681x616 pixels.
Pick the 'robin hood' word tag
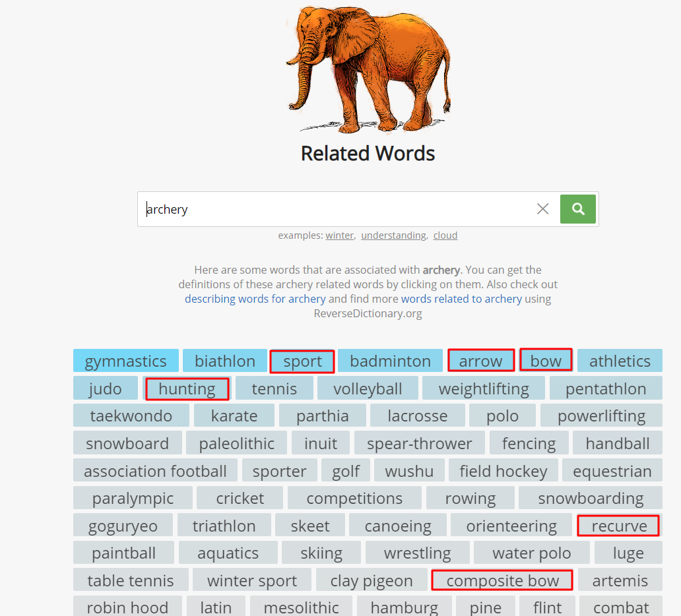click(x=127, y=607)
